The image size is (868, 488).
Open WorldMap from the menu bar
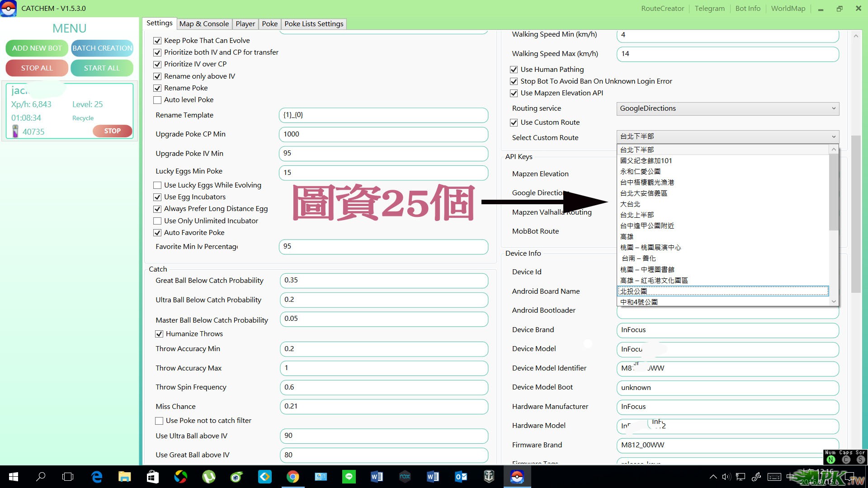pos(788,8)
